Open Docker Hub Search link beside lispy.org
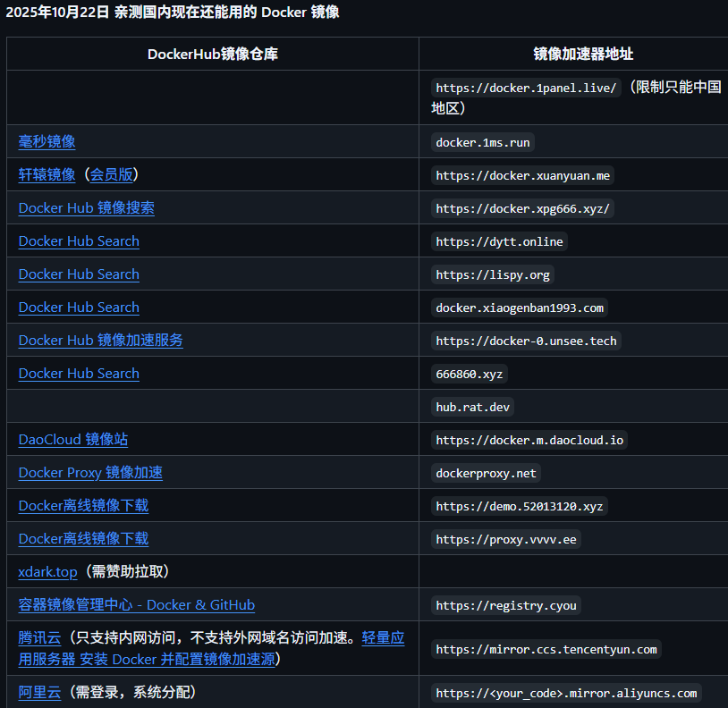The width and height of the screenshot is (728, 708). 79,274
